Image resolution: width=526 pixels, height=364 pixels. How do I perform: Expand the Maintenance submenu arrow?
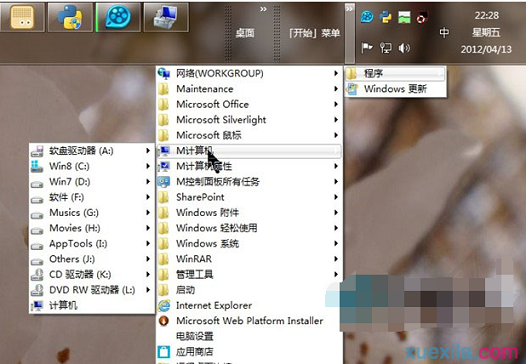point(336,89)
